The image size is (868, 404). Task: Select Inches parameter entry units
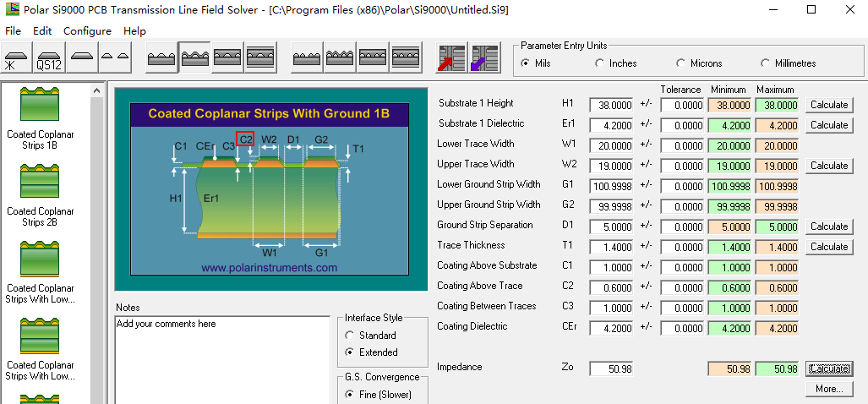point(615,63)
